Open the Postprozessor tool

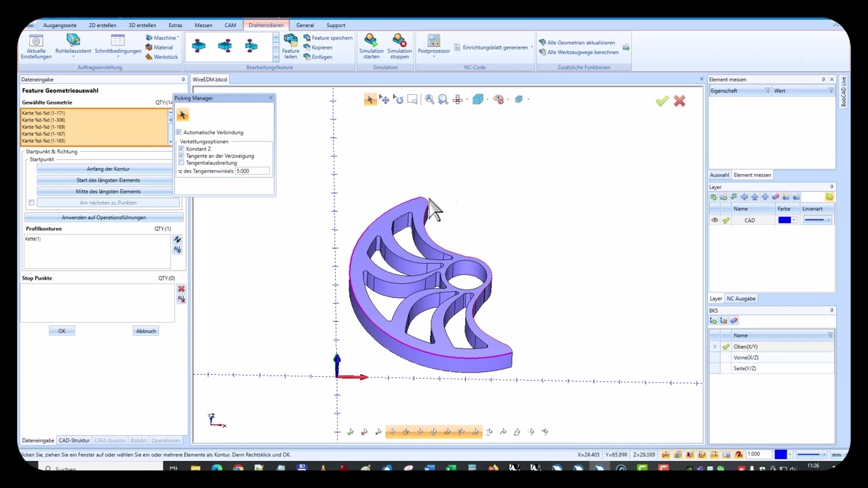click(434, 45)
